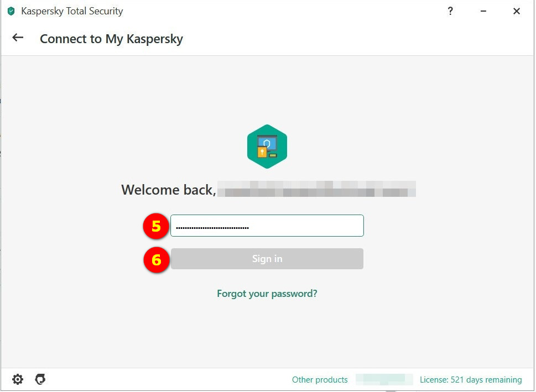Image resolution: width=536 pixels, height=392 pixels.
Task: Click the My Kaspersky hexagon icon
Action: pos(267,147)
